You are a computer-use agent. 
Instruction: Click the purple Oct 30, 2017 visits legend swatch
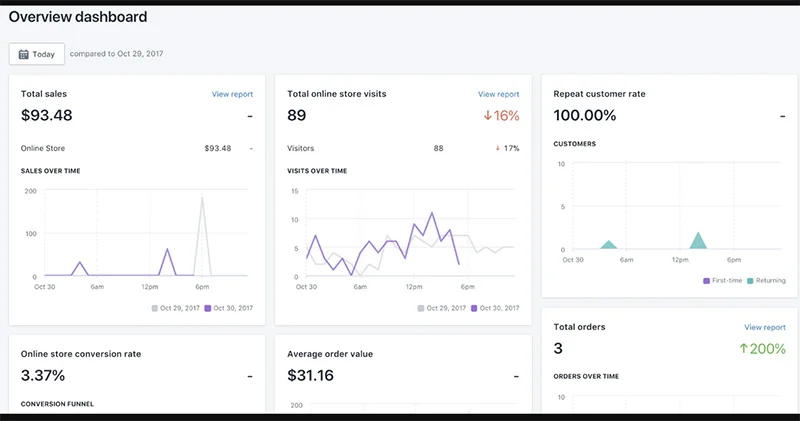tap(474, 308)
